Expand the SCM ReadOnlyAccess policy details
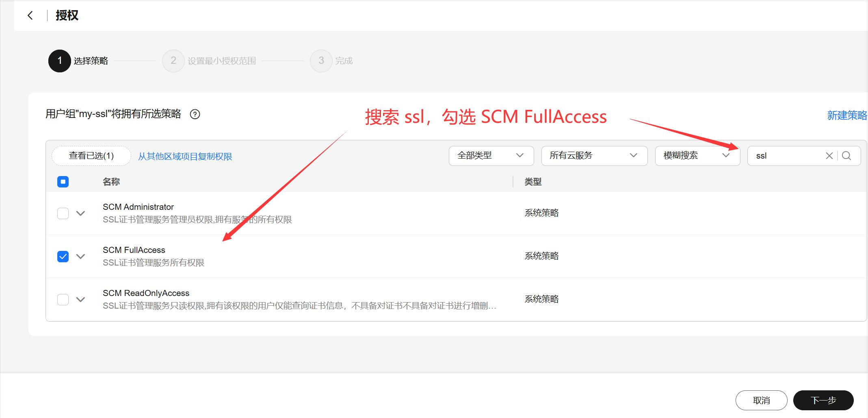This screenshot has width=868, height=418. tap(81, 300)
